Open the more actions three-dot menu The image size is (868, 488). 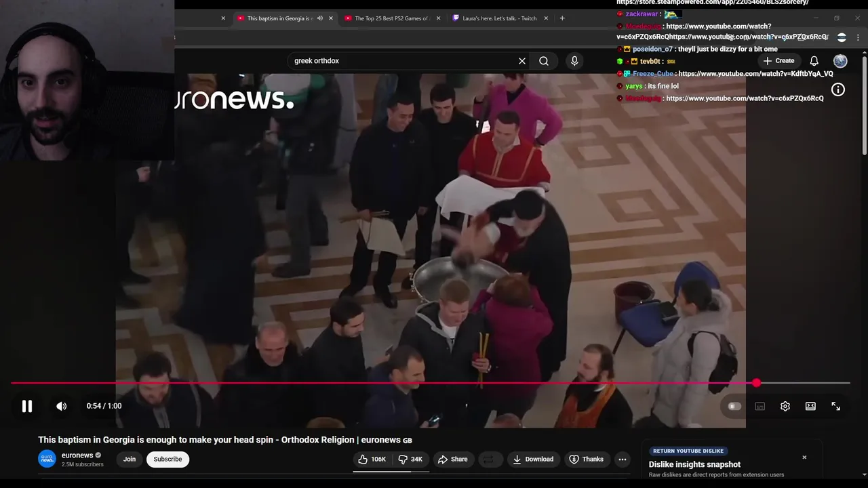pos(623,459)
